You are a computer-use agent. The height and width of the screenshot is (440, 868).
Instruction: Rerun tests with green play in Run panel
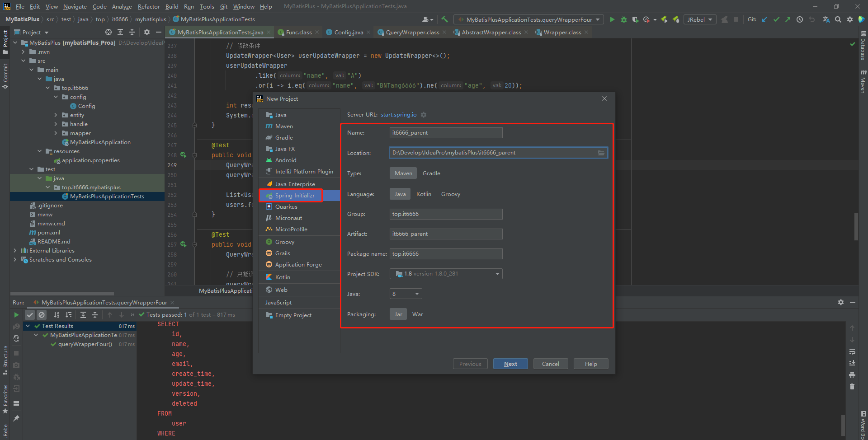tap(16, 315)
